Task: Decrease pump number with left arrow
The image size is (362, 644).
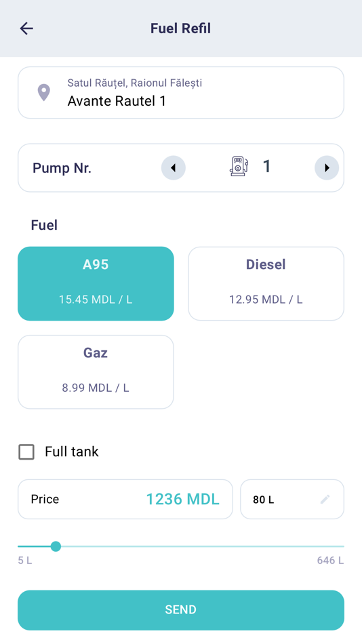Action: [173, 167]
